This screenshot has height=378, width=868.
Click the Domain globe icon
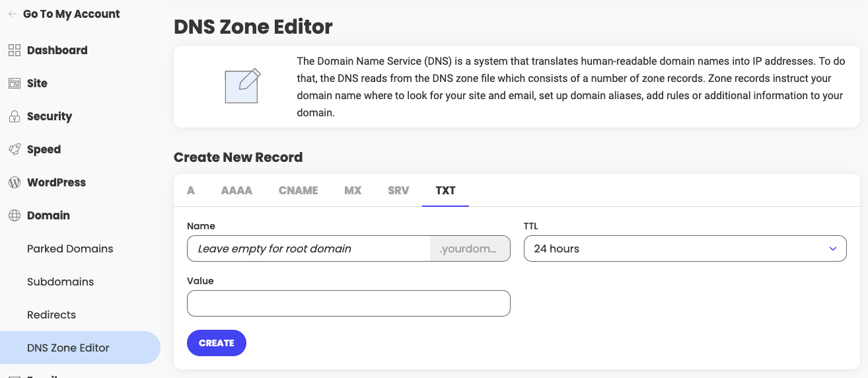14,215
